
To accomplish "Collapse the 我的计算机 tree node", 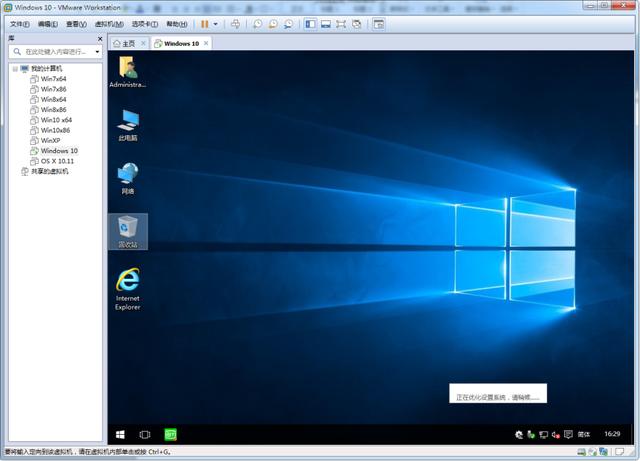I will [x=15, y=69].
